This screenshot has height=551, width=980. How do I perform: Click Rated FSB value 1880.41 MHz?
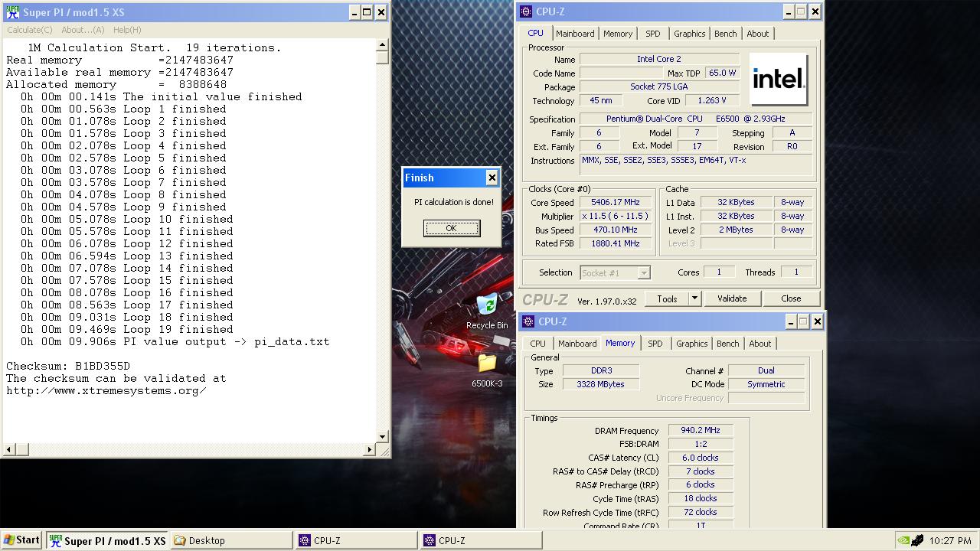[614, 244]
